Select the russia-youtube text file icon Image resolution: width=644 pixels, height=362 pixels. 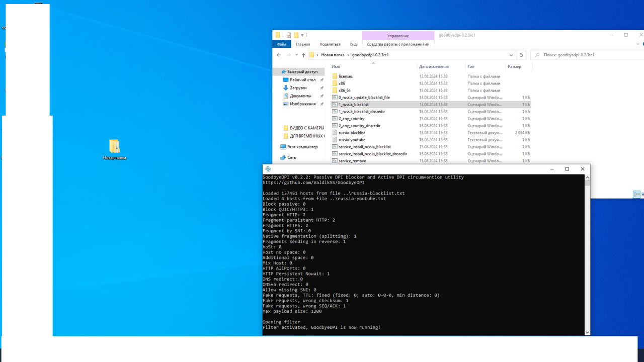(335, 140)
